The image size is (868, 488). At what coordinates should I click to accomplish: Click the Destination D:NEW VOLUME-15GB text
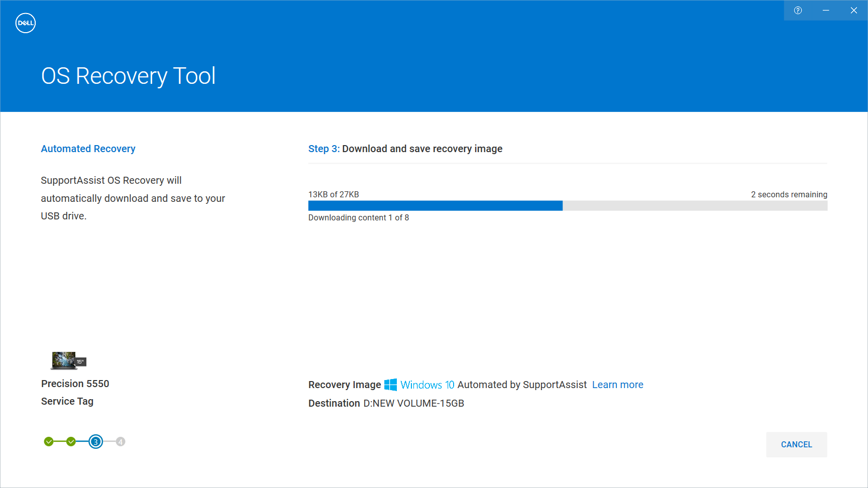pyautogui.click(x=386, y=403)
